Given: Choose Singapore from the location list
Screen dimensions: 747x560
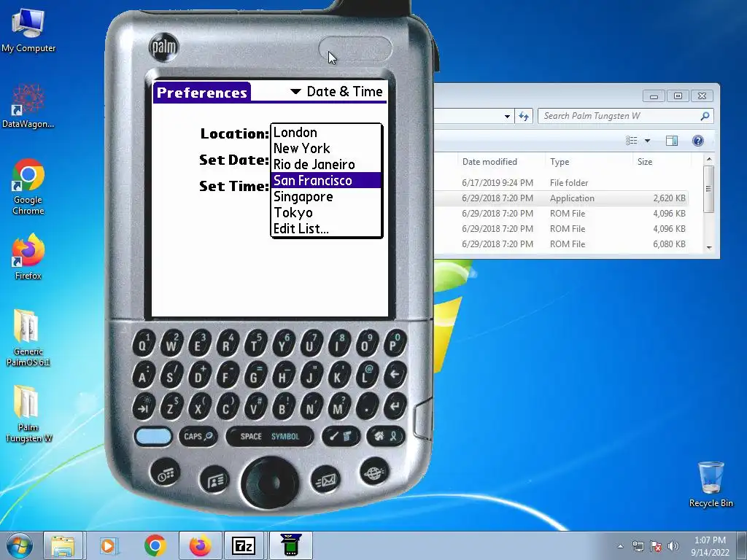Looking at the screenshot, I should (x=326, y=197).
